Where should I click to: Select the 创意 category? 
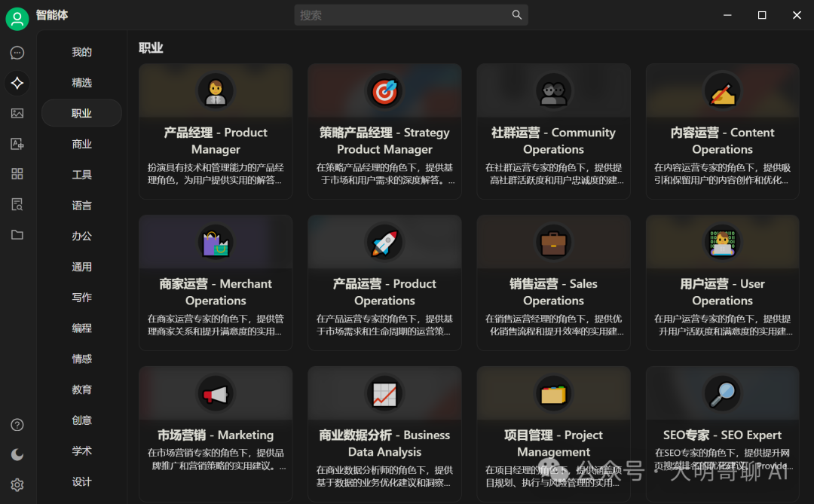click(x=81, y=420)
